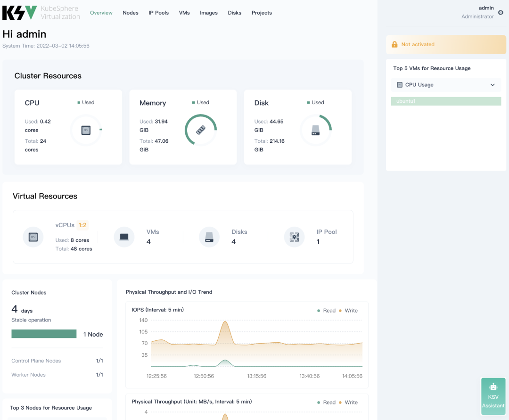Click the 4 days Stable operation text
Screen dimensions: 509x420
(31, 313)
